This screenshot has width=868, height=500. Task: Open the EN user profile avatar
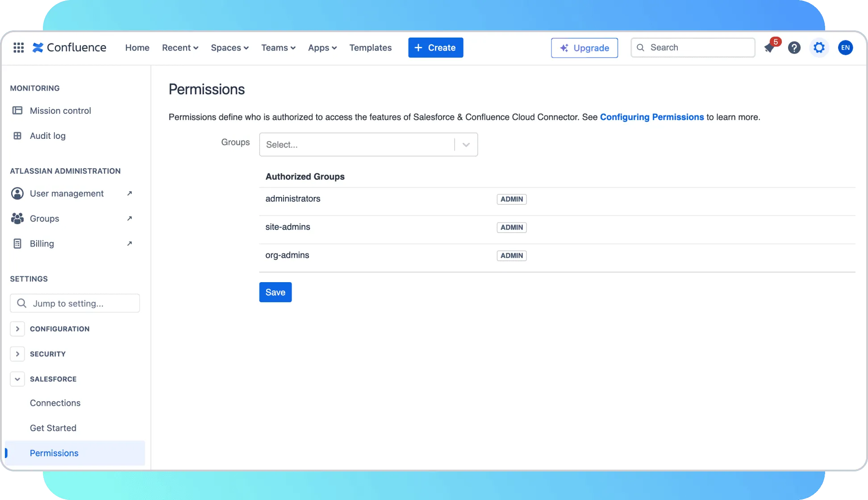(x=845, y=48)
